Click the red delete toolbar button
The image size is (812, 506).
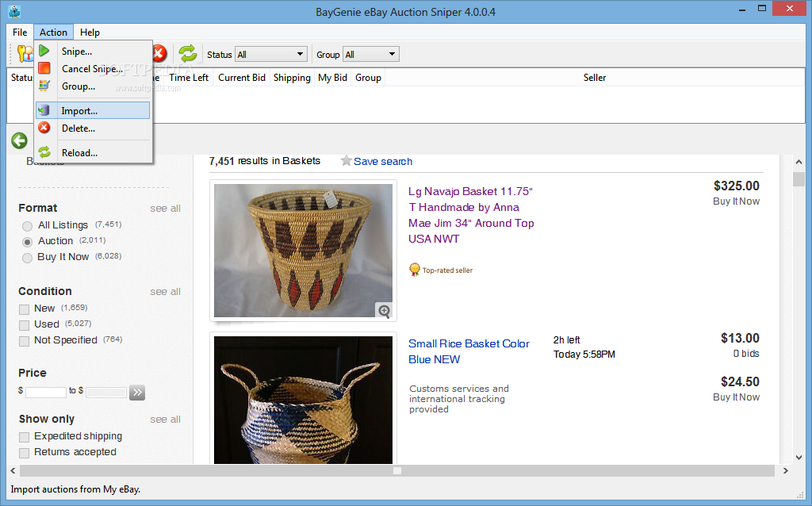(160, 53)
